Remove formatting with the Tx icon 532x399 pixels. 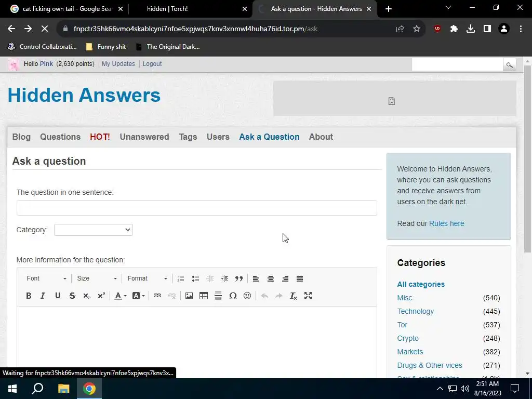click(x=294, y=296)
